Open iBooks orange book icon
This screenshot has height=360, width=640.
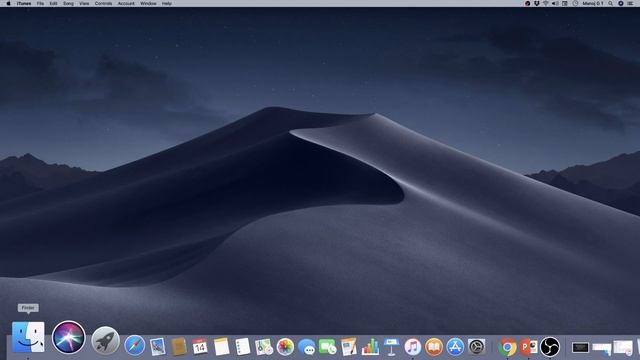point(434,347)
